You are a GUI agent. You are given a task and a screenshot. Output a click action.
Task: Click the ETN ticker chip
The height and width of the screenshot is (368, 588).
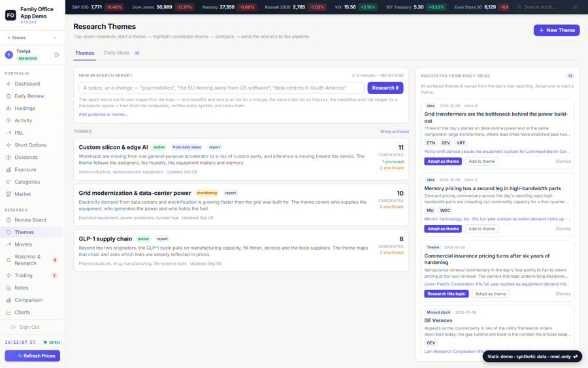431,143
